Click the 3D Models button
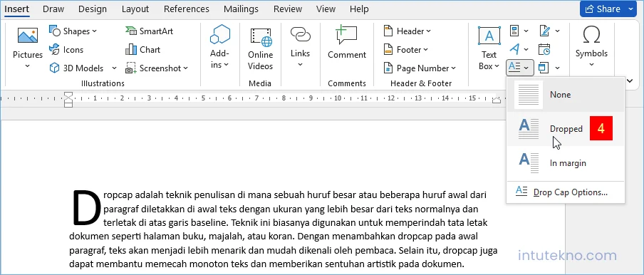 tap(78, 68)
